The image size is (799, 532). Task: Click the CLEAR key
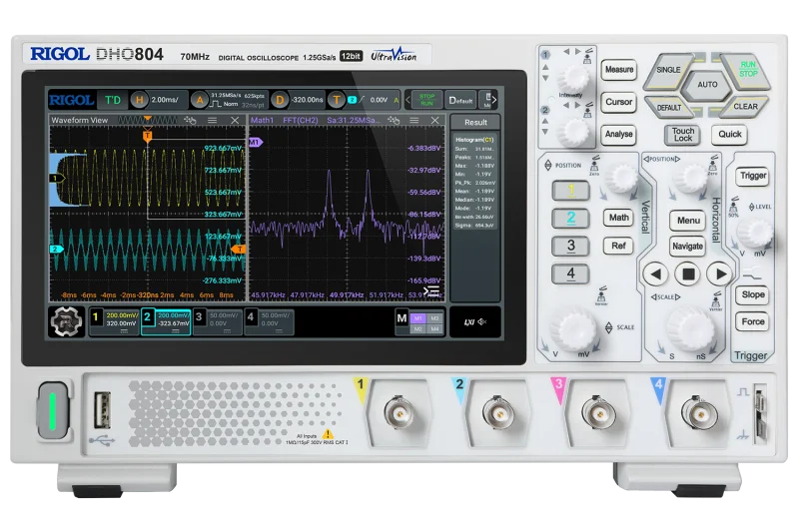coord(745,107)
